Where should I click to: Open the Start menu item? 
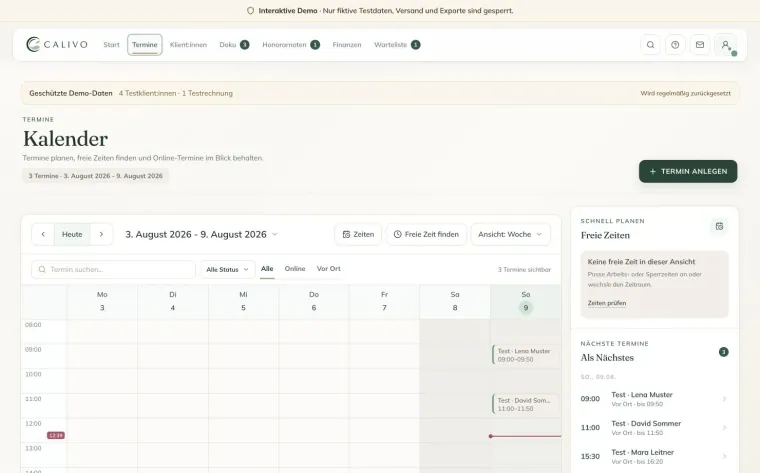[x=111, y=45]
